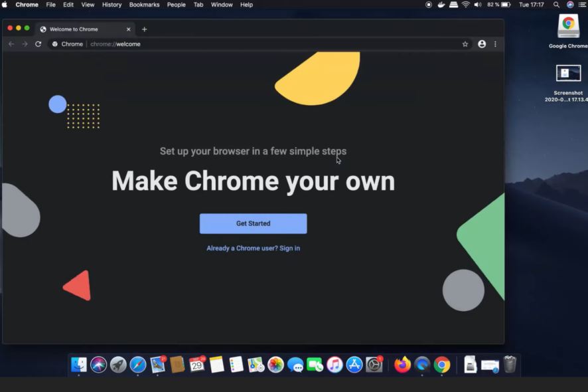Open the People menu
588x392 pixels.
coord(177,5)
